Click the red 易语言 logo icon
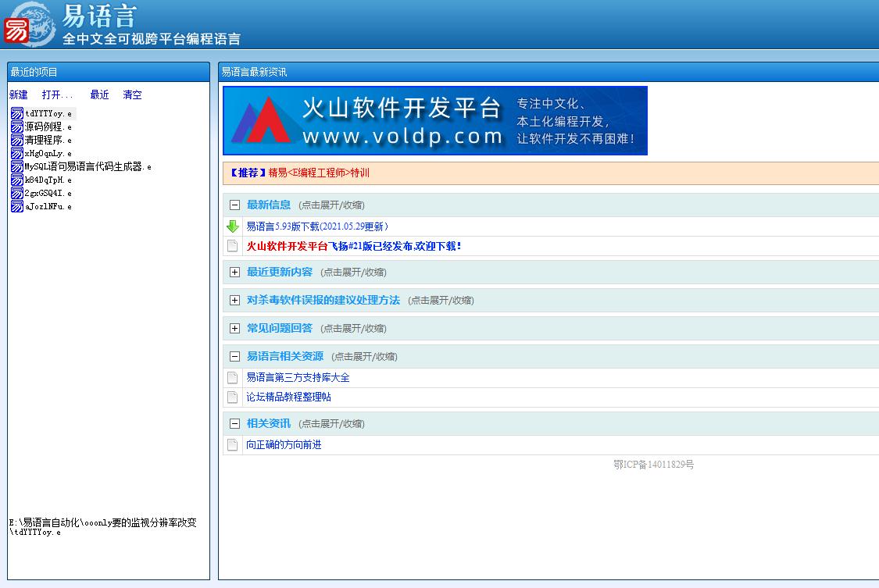This screenshot has width=879, height=588. tap(16, 30)
